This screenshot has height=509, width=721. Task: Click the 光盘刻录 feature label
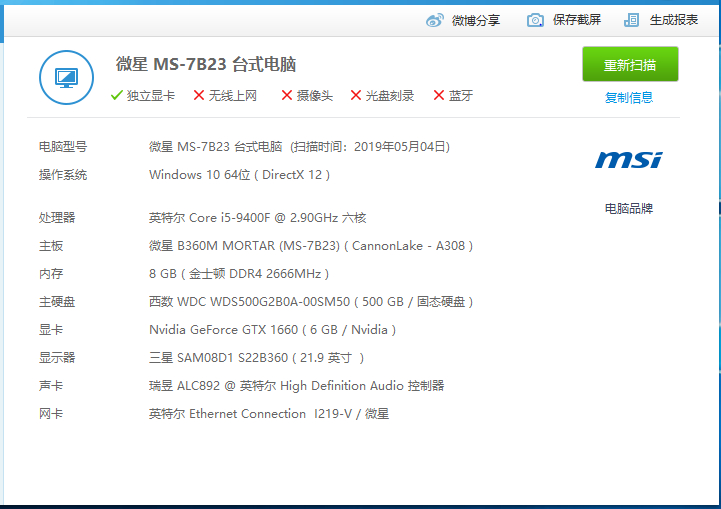point(390,96)
